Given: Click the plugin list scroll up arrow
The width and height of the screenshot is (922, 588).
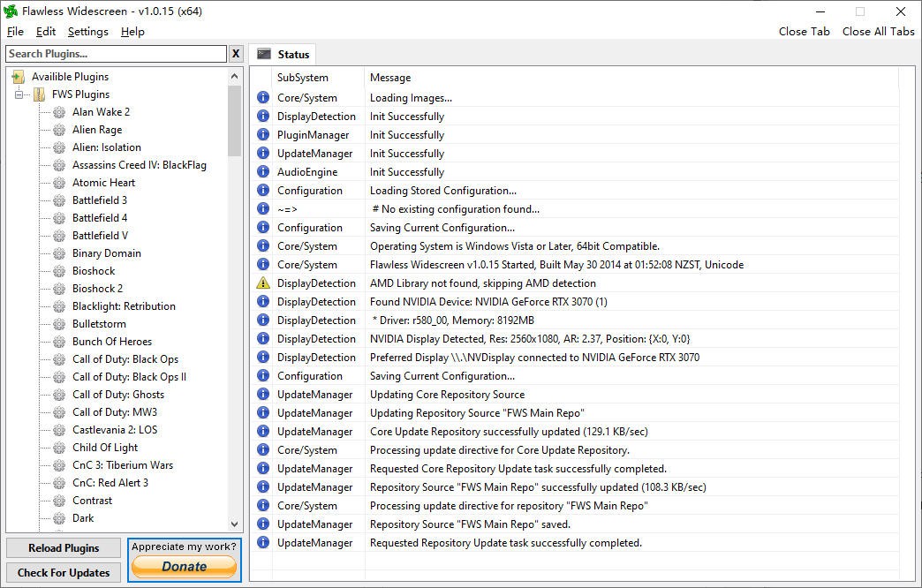Looking at the screenshot, I should click(x=235, y=77).
